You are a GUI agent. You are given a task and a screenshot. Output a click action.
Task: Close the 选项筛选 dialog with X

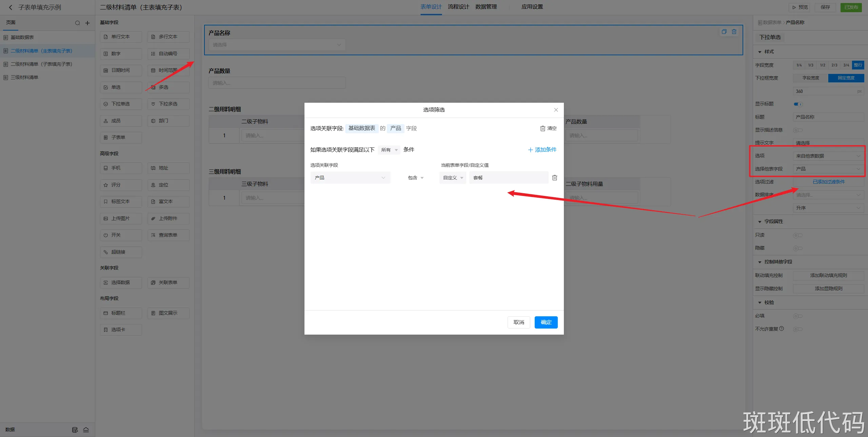pyautogui.click(x=556, y=110)
